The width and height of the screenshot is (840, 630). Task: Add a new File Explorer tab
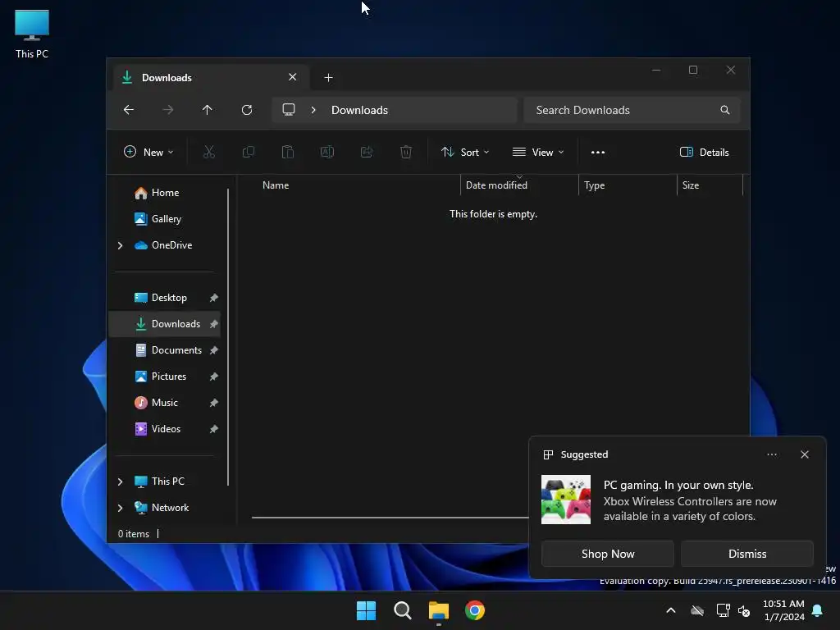(x=328, y=78)
